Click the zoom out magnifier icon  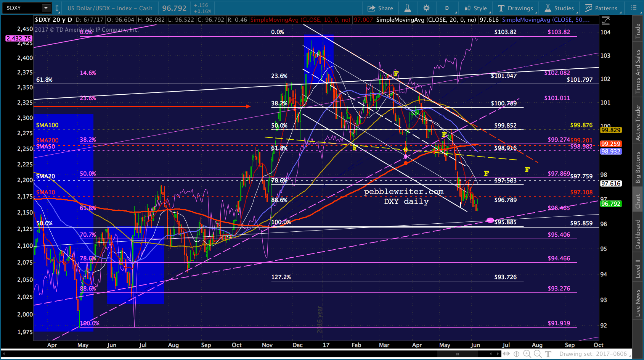(537, 354)
